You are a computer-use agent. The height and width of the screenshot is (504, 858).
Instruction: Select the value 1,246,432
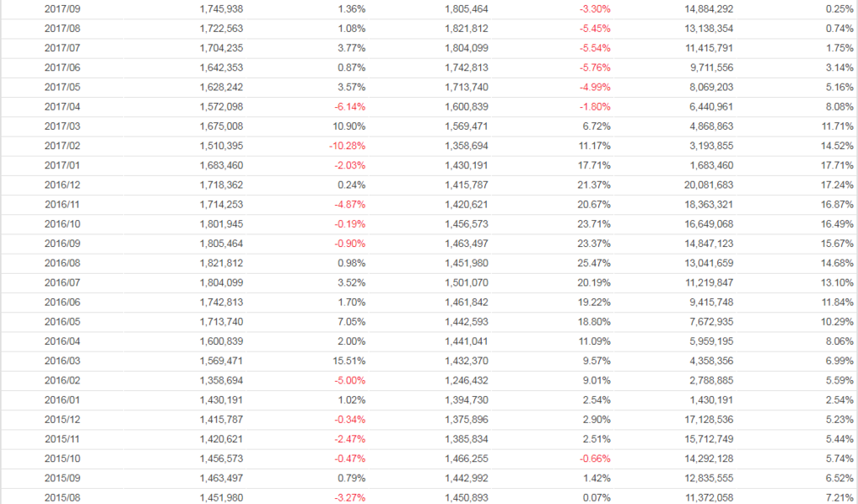click(x=466, y=380)
